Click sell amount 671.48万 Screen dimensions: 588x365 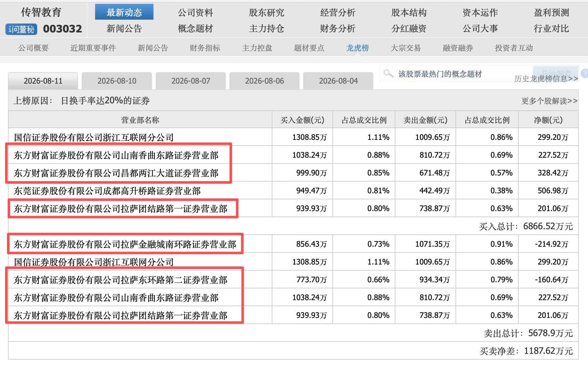point(434,173)
